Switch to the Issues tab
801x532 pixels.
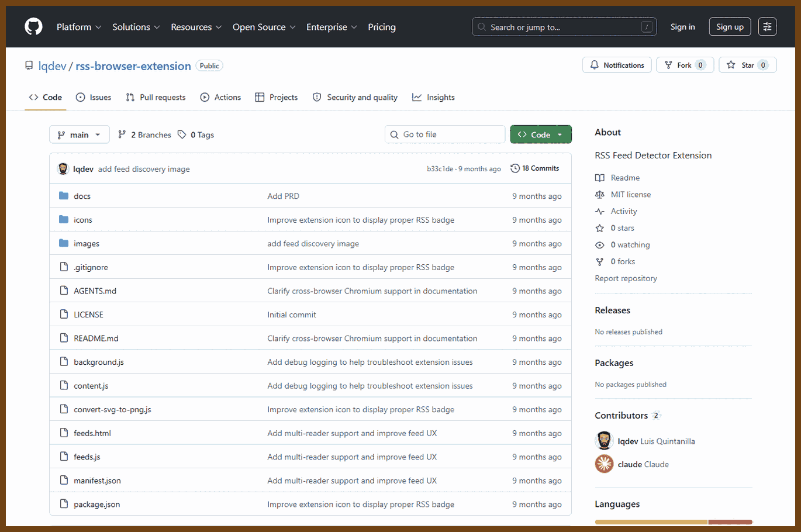coord(94,97)
